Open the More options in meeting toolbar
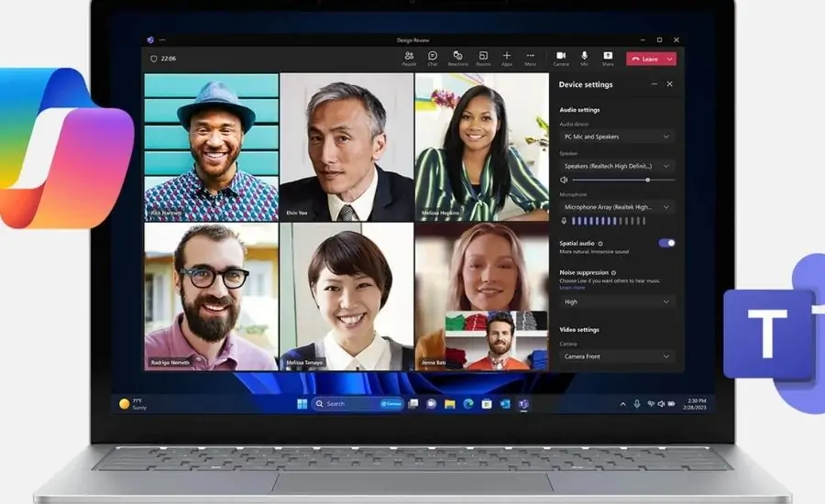The width and height of the screenshot is (825, 504). tap(531, 58)
